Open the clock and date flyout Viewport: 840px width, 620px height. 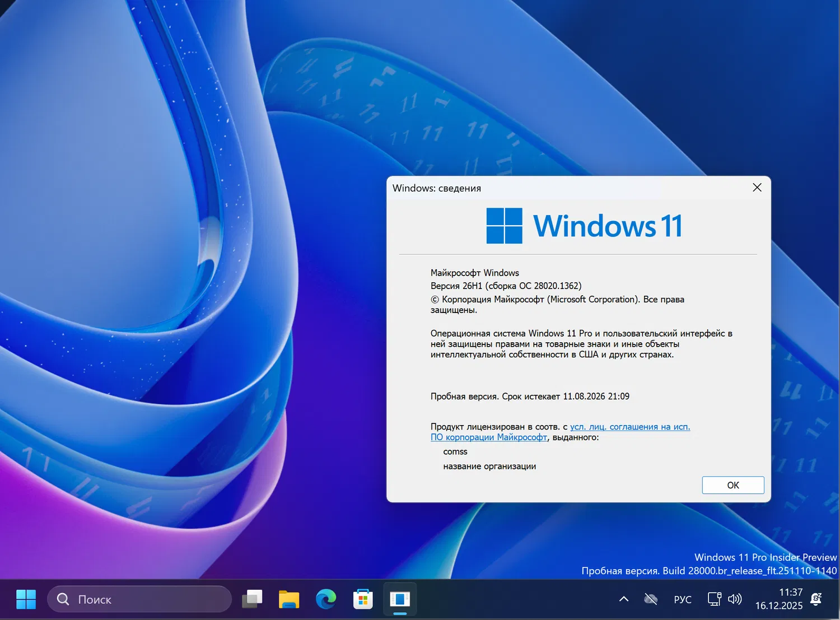[x=779, y=599]
